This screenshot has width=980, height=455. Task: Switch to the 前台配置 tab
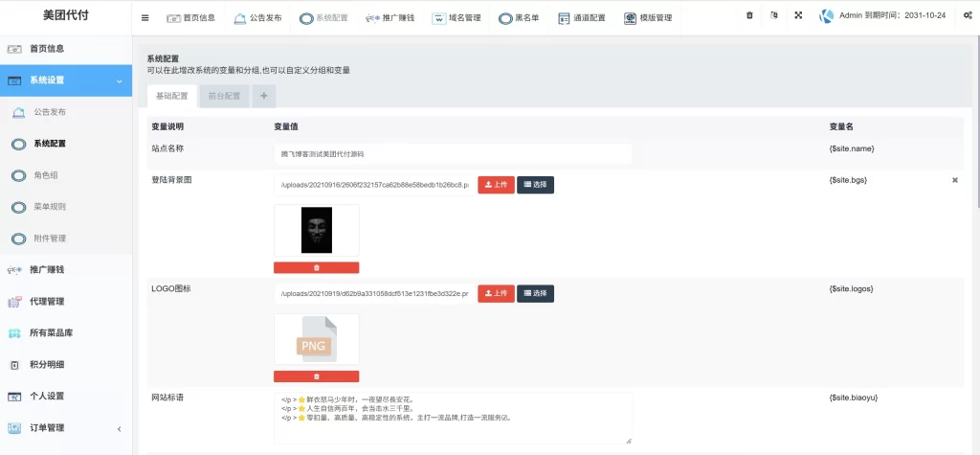tap(224, 96)
